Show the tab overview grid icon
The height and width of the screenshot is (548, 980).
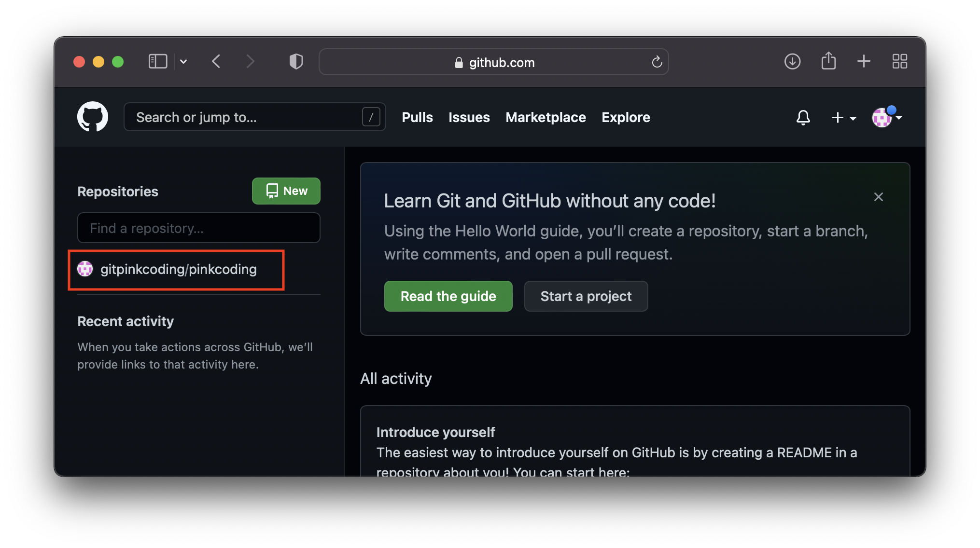(x=899, y=61)
